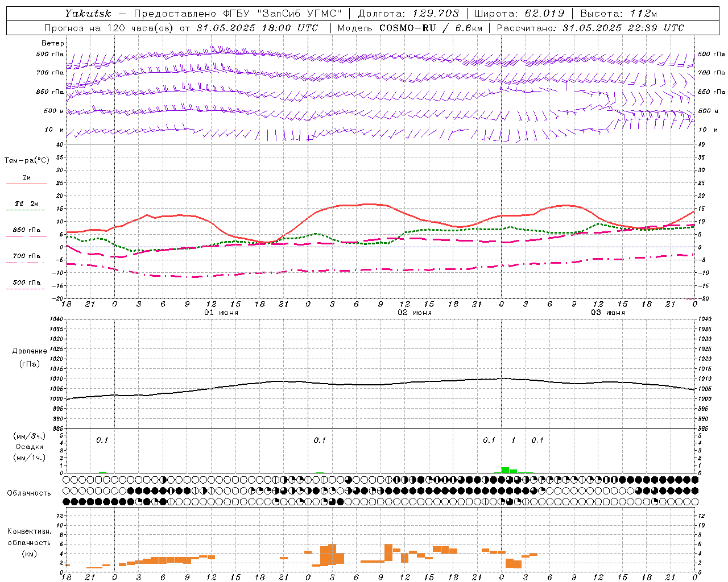This screenshot has height=582, width=728.
Task: Click the '(мм/1ч.)' hourly precipitation unit label
Action: (x=30, y=458)
